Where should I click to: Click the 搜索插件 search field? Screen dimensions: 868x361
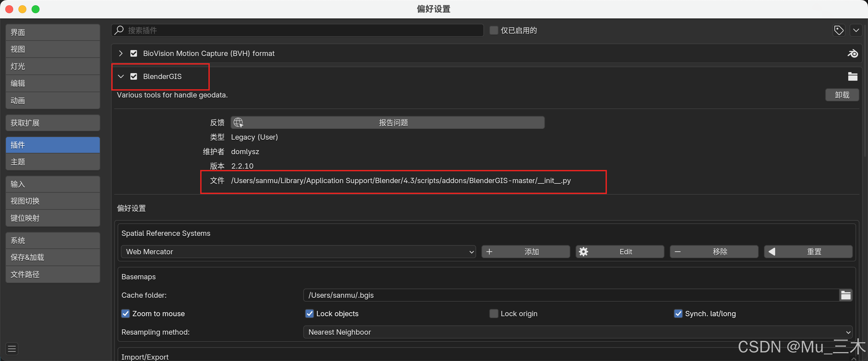click(298, 30)
